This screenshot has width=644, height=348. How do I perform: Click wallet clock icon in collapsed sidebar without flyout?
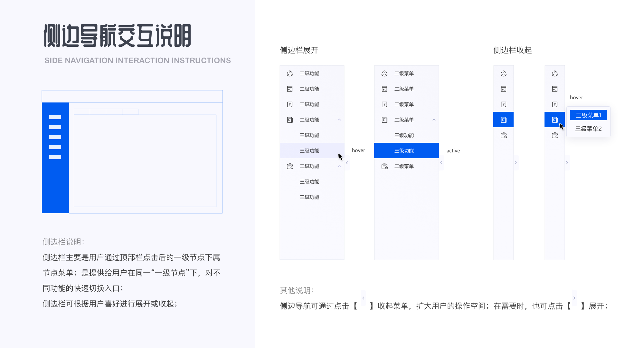point(504,135)
